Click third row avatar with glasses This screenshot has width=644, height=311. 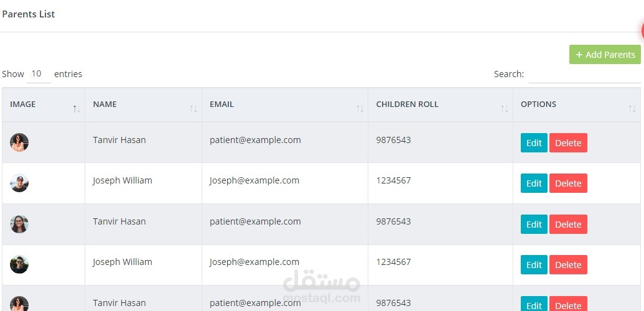19,224
